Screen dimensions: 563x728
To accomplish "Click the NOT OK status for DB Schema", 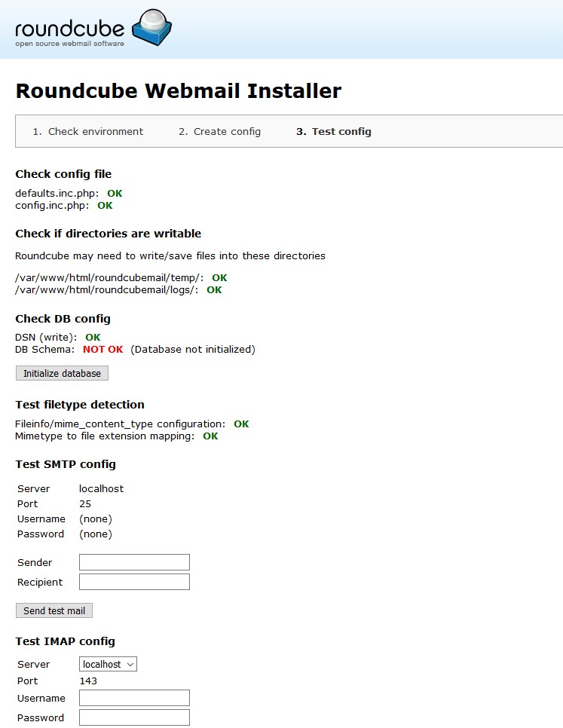I will point(103,349).
